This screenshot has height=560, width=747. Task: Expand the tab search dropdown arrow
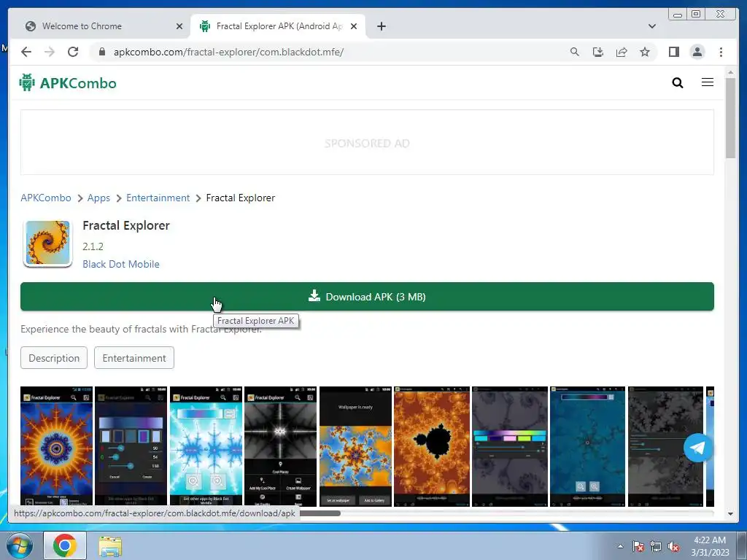click(652, 26)
